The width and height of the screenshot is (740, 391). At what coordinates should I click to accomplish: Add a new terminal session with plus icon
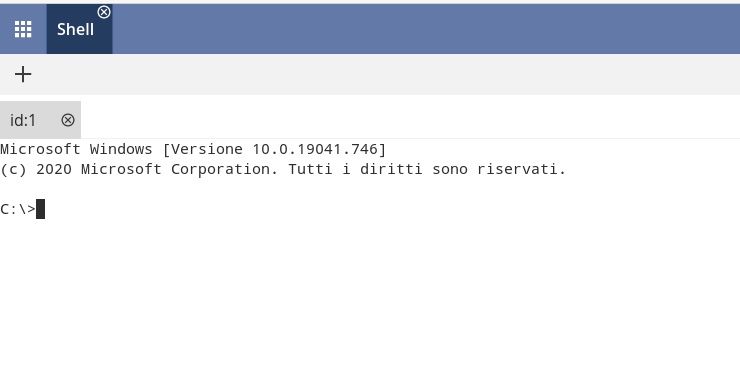tap(23, 74)
